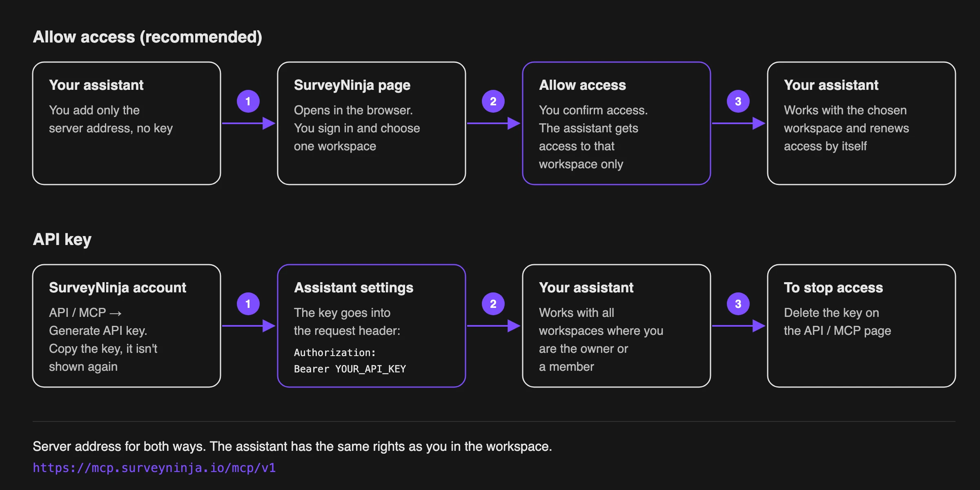Click the 'Assistant settings' card title
The width and height of the screenshot is (980, 490).
click(354, 287)
